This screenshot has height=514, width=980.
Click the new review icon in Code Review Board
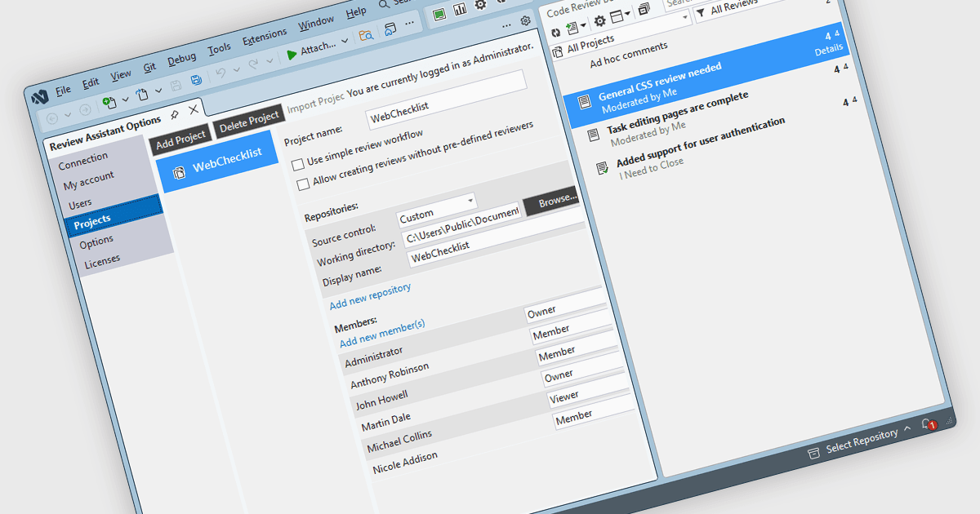click(x=572, y=28)
